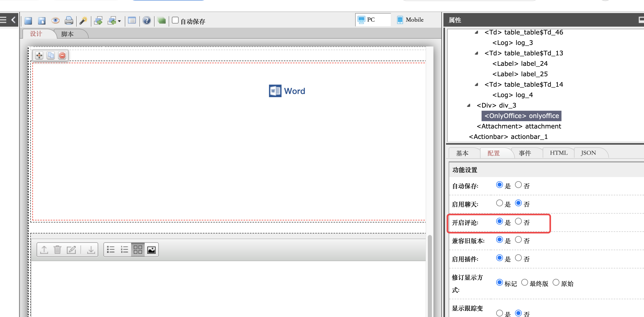Click the upload icon in attachment toolbar
The image size is (644, 317).
point(44,250)
